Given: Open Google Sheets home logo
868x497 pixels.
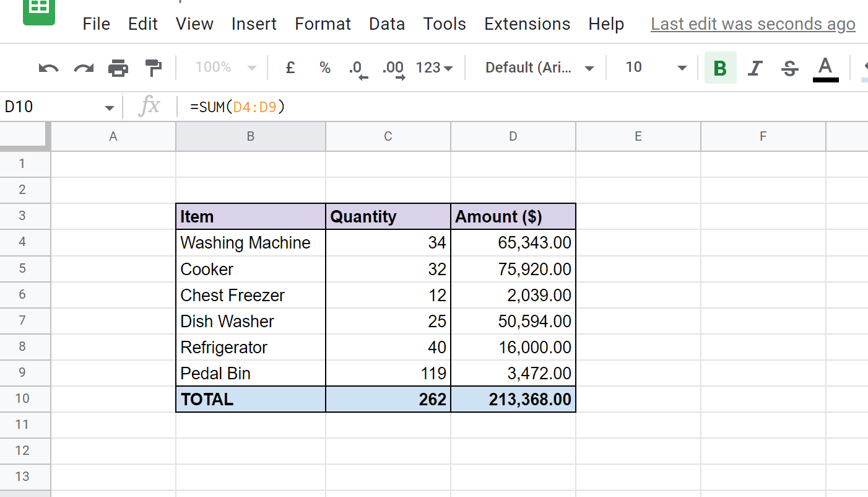Looking at the screenshot, I should click(x=39, y=11).
